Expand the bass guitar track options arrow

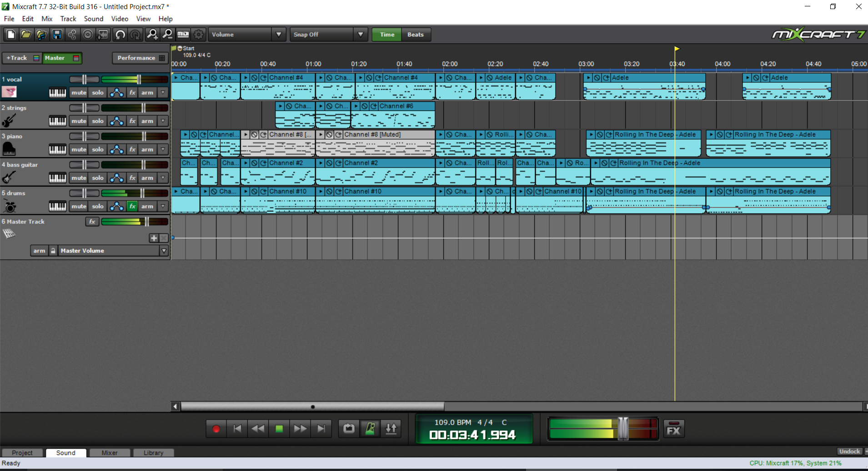tap(163, 178)
